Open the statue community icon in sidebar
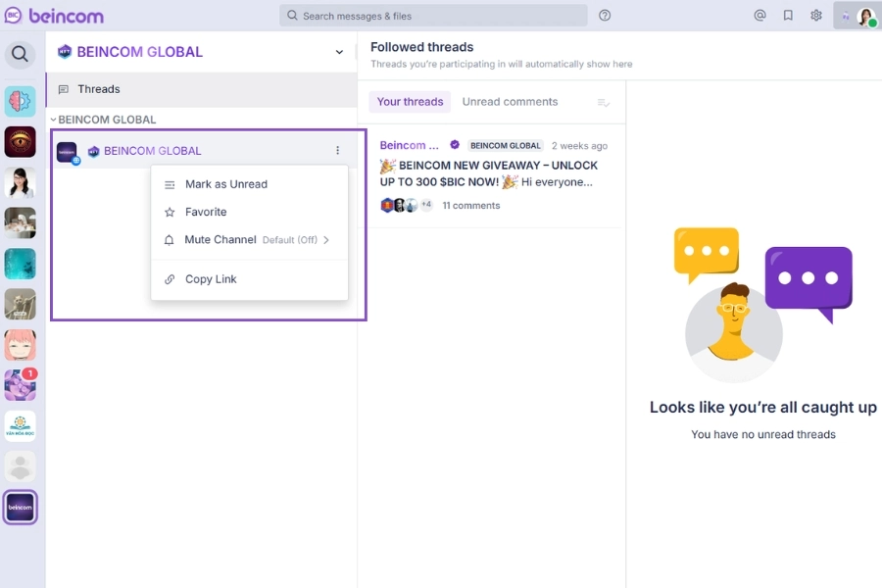This screenshot has width=882, height=588. click(21, 305)
